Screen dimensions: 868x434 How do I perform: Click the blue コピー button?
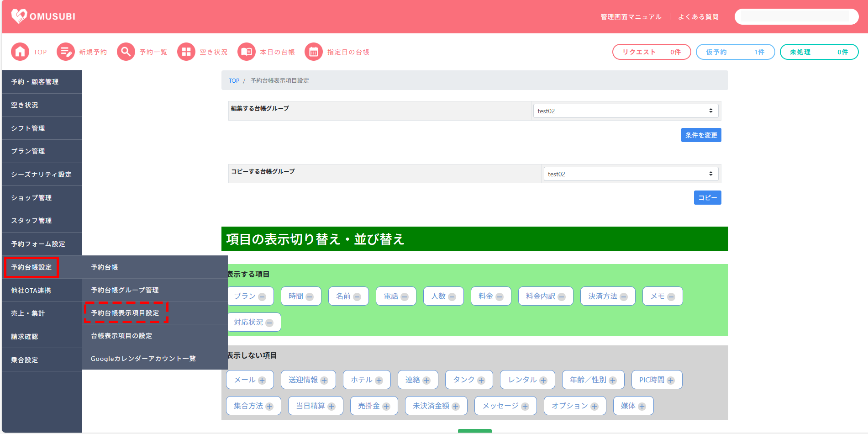707,198
